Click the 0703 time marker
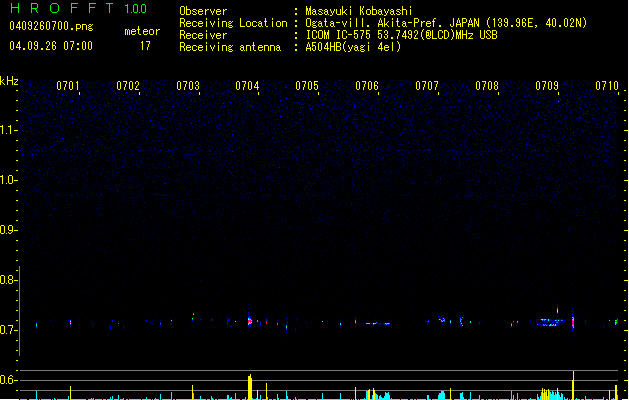Viewport: 629px width, 400px height. [188, 86]
